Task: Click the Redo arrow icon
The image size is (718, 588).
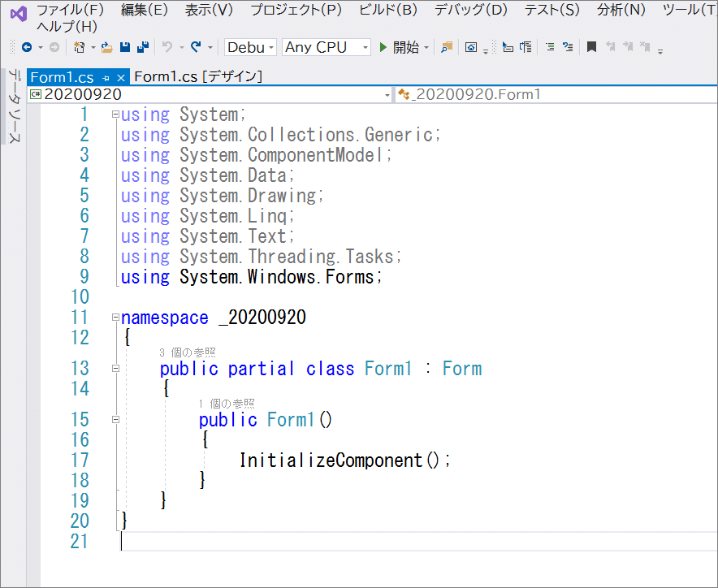Action: [196, 47]
